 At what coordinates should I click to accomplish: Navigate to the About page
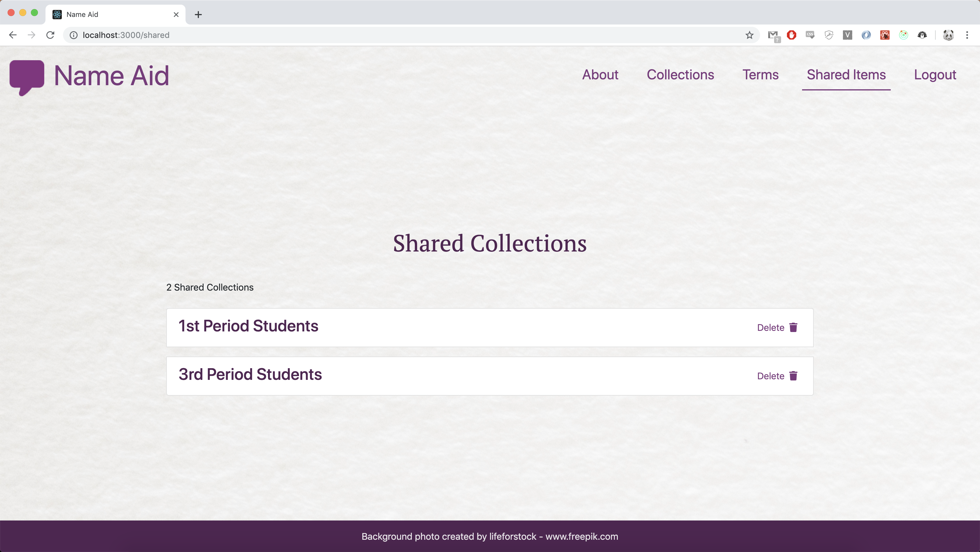pos(600,75)
